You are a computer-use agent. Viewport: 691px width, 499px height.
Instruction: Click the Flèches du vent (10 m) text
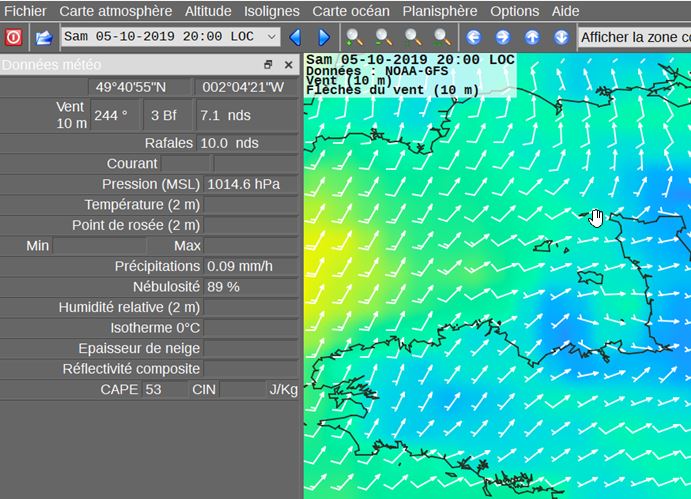click(393, 90)
